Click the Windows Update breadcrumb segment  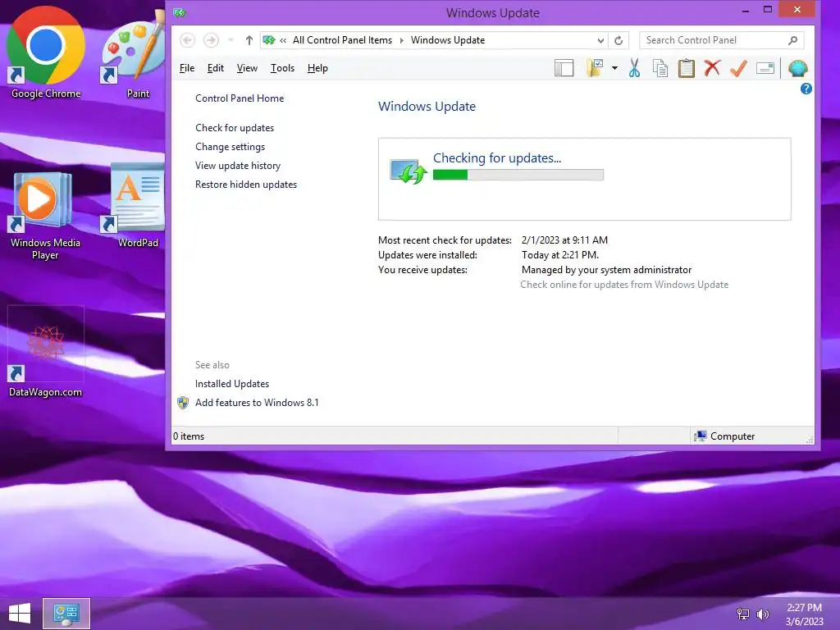coord(448,40)
